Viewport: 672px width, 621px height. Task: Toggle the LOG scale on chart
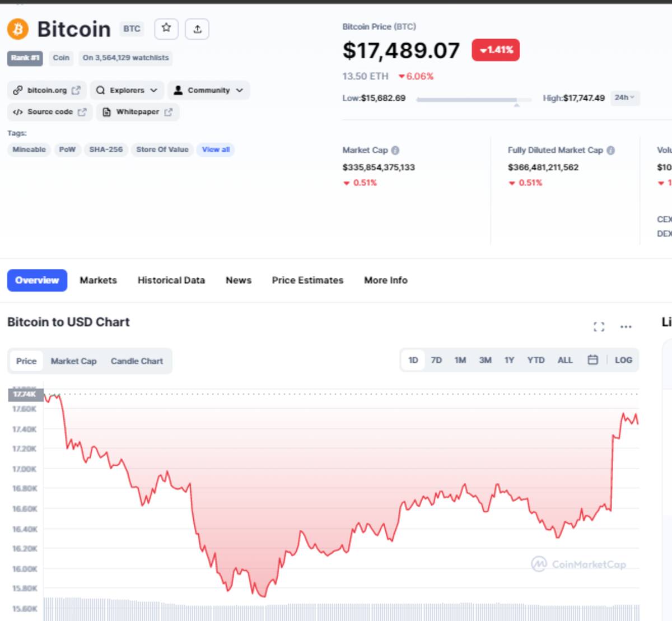point(623,360)
